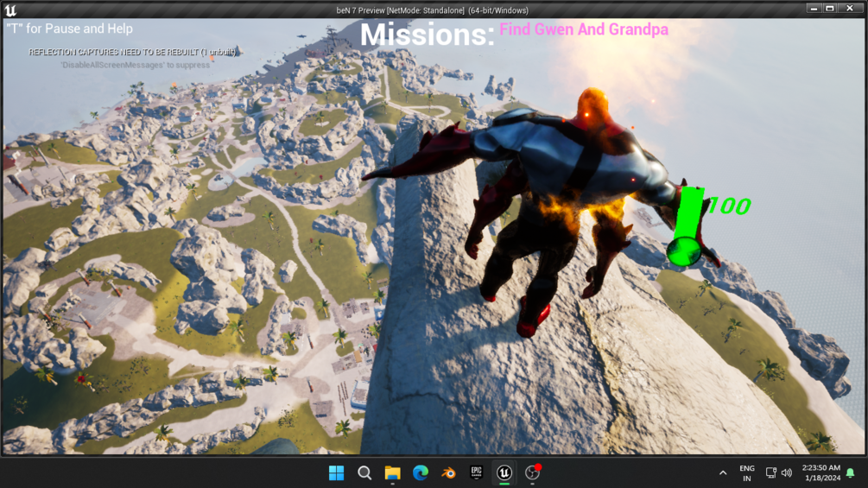The width and height of the screenshot is (868, 488).
Task: Click '"T" for Pause and Help' hint
Action: 70,29
